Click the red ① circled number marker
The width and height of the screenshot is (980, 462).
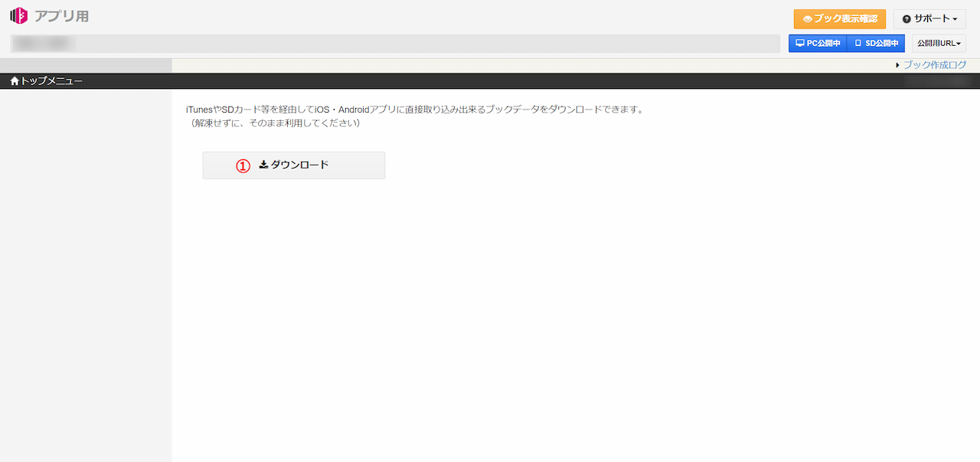tap(243, 165)
